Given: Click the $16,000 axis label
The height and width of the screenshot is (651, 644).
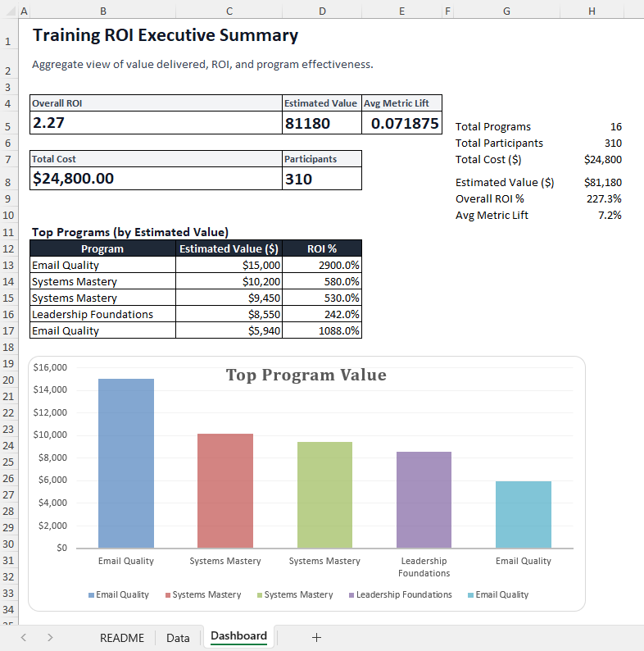Looking at the screenshot, I should click(x=50, y=367).
